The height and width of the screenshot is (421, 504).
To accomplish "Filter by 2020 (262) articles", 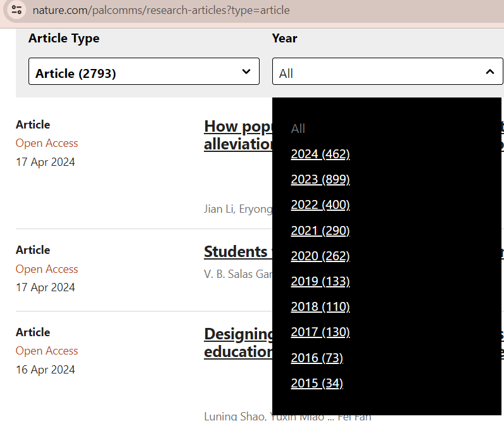I will click(320, 256).
